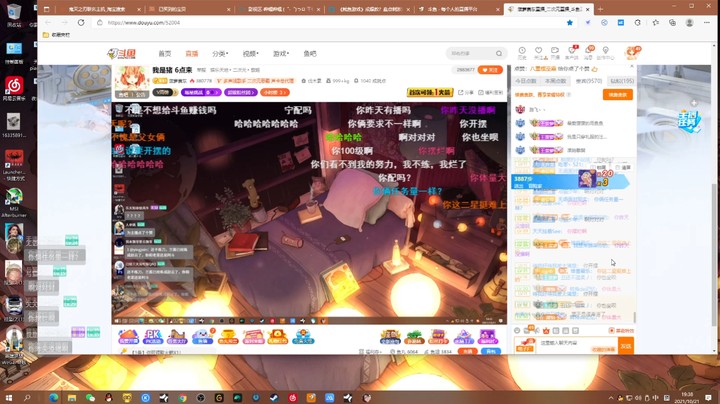Select the 钻粉(195) tab
The height and width of the screenshot is (404, 720).
point(622,81)
